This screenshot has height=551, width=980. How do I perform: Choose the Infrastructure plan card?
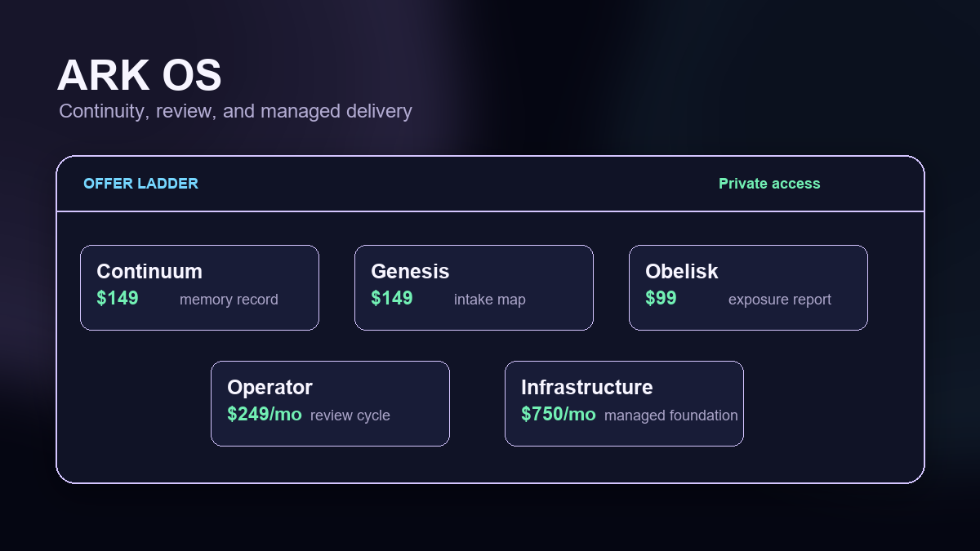pyautogui.click(x=624, y=403)
